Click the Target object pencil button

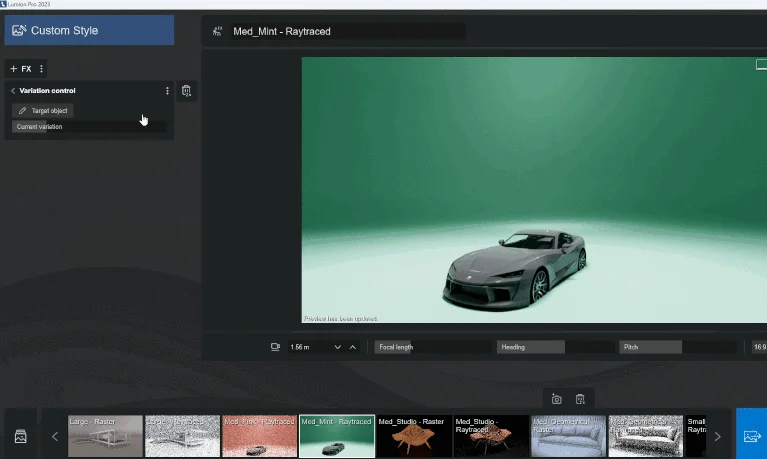(x=43, y=110)
